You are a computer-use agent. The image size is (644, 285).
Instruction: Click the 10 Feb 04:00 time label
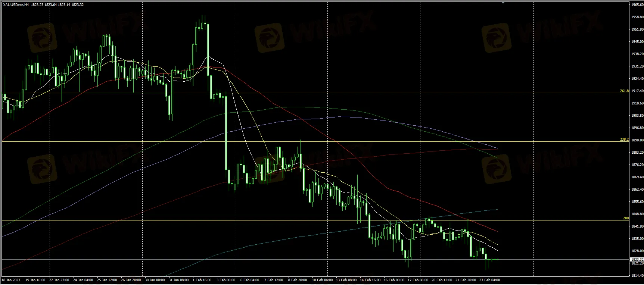322,280
